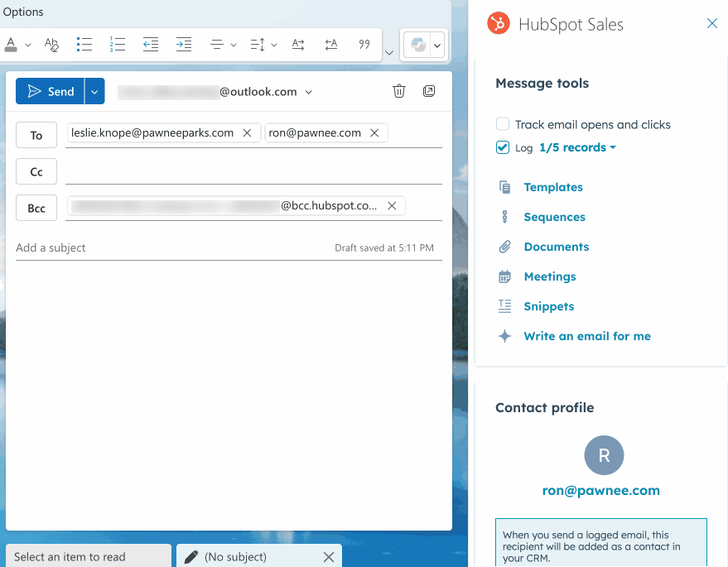Switch to Select an item to read tab

coord(89,556)
